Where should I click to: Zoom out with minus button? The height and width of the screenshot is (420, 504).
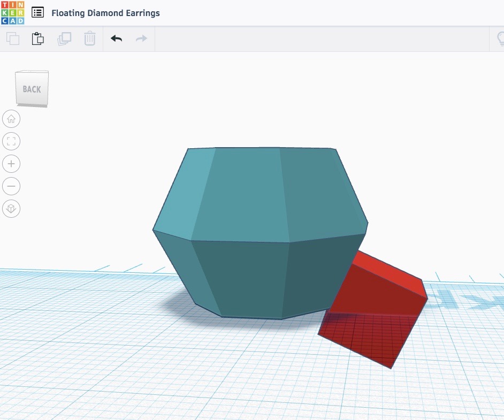pos(11,186)
